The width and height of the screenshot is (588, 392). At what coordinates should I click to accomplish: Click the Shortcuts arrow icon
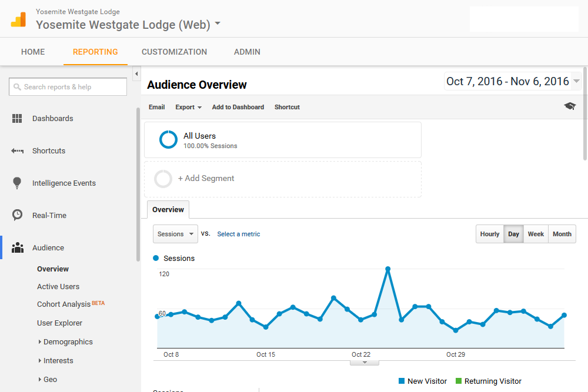pos(17,150)
